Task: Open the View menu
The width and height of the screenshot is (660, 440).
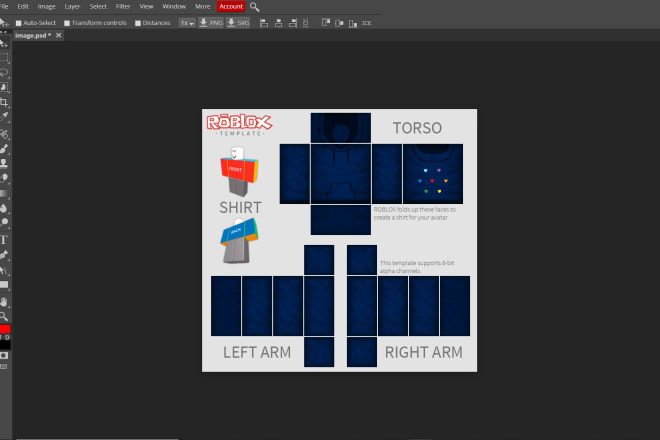Action: pyautogui.click(x=146, y=6)
